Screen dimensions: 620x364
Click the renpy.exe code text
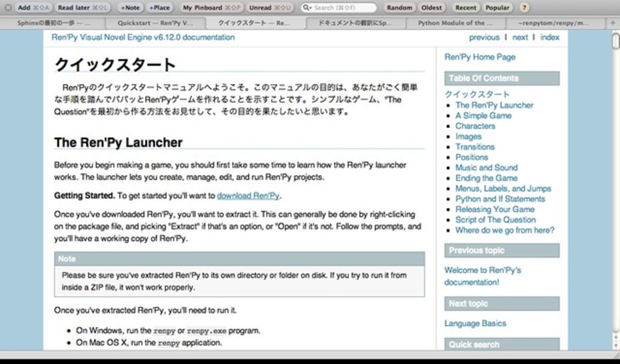[207, 331]
